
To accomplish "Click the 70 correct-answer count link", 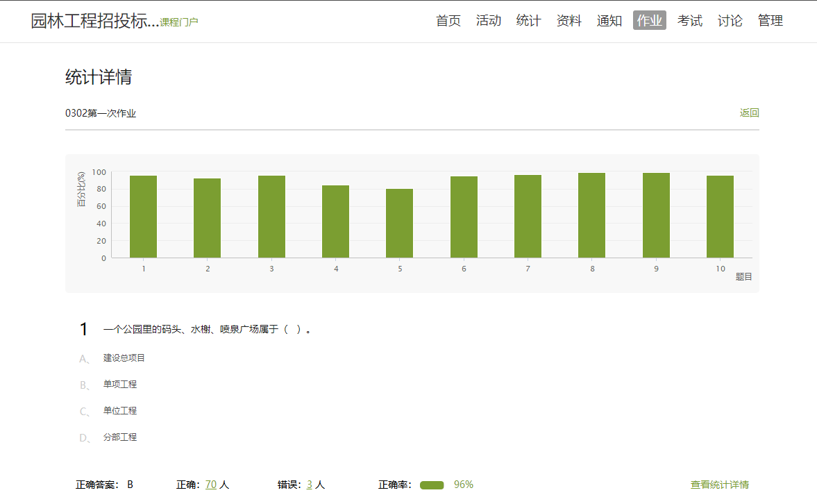I will 211,485.
